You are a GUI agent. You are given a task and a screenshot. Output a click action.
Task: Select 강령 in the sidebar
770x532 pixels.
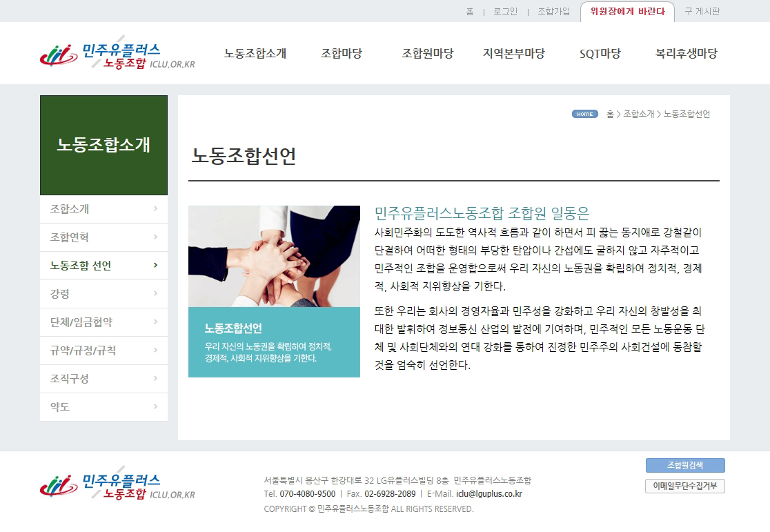click(103, 294)
